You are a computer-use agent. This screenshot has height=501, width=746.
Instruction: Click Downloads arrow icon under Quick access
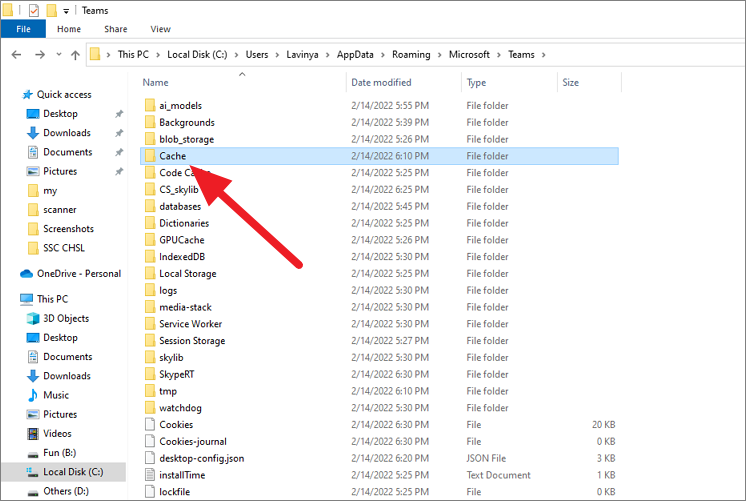[33, 133]
